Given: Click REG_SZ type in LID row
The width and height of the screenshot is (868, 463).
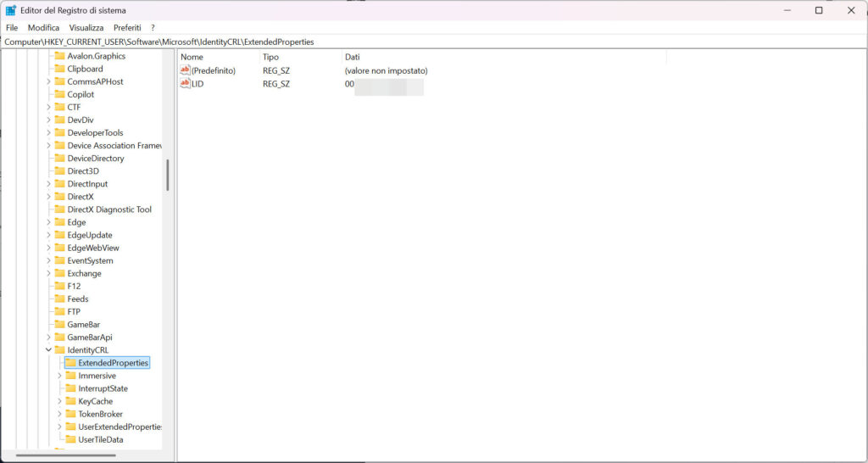Looking at the screenshot, I should pyautogui.click(x=276, y=84).
